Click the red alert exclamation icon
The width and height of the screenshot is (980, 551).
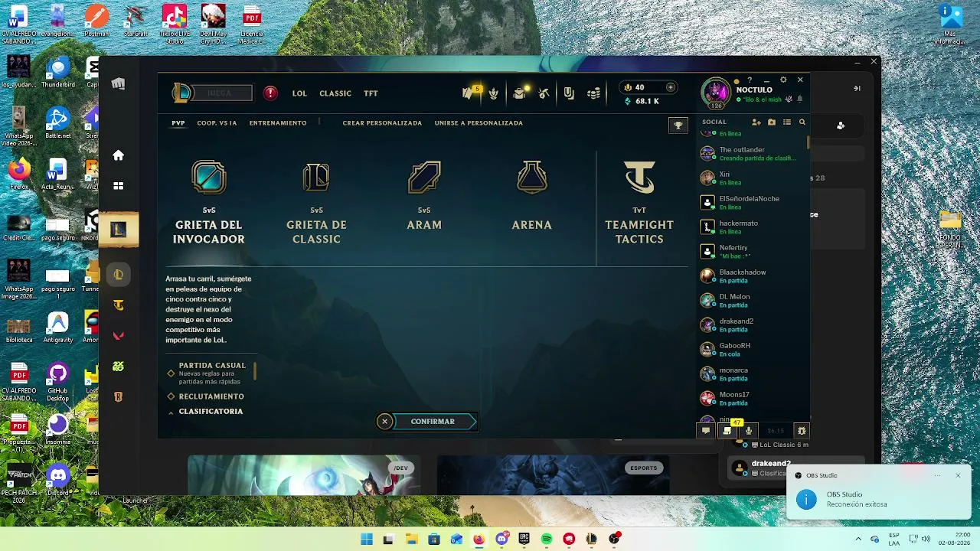pos(270,93)
